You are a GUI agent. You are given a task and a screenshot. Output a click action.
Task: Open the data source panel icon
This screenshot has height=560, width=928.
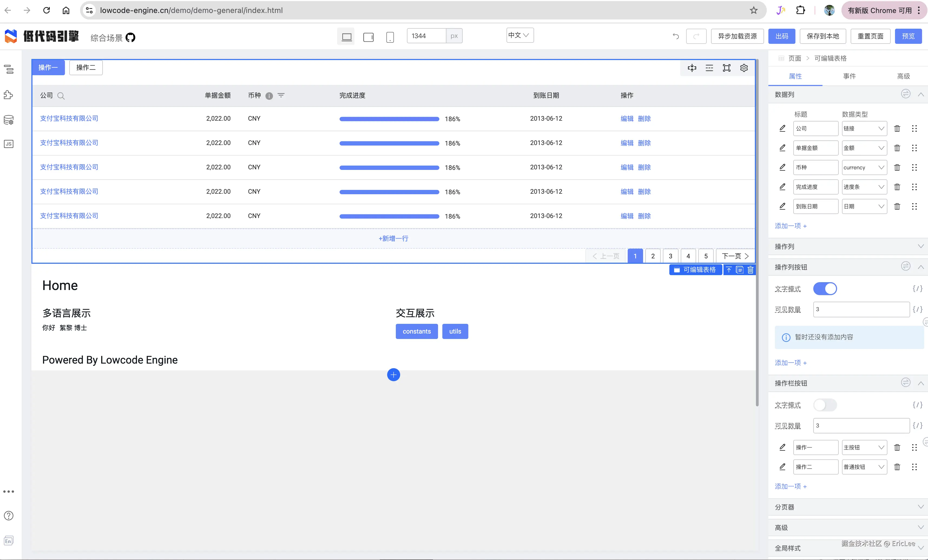click(x=9, y=120)
